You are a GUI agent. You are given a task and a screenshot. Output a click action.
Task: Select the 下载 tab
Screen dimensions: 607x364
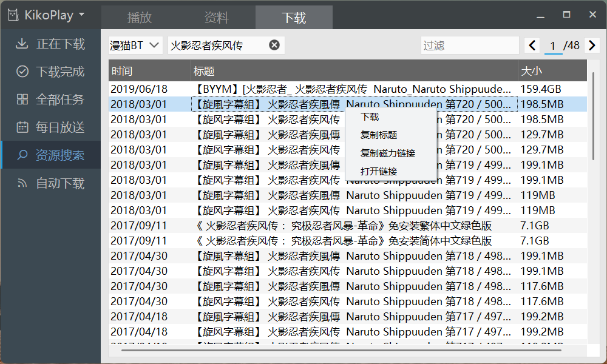294,18
